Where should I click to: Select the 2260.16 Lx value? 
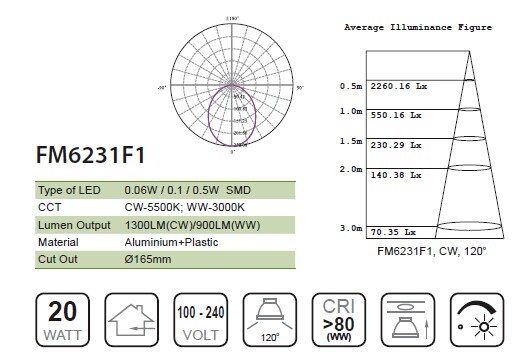(399, 86)
